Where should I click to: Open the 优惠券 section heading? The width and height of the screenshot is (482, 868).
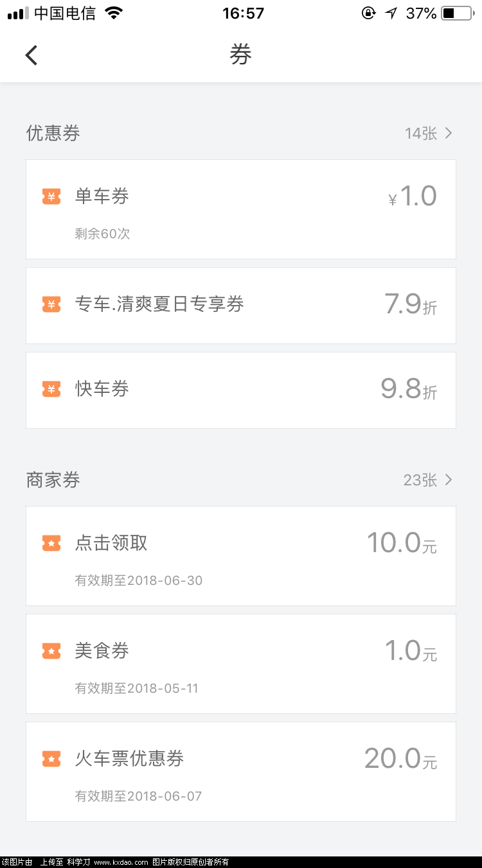tap(53, 134)
